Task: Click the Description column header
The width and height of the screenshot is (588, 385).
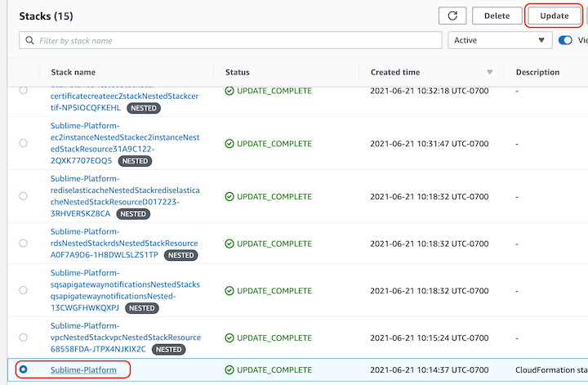Action: pyautogui.click(x=537, y=72)
